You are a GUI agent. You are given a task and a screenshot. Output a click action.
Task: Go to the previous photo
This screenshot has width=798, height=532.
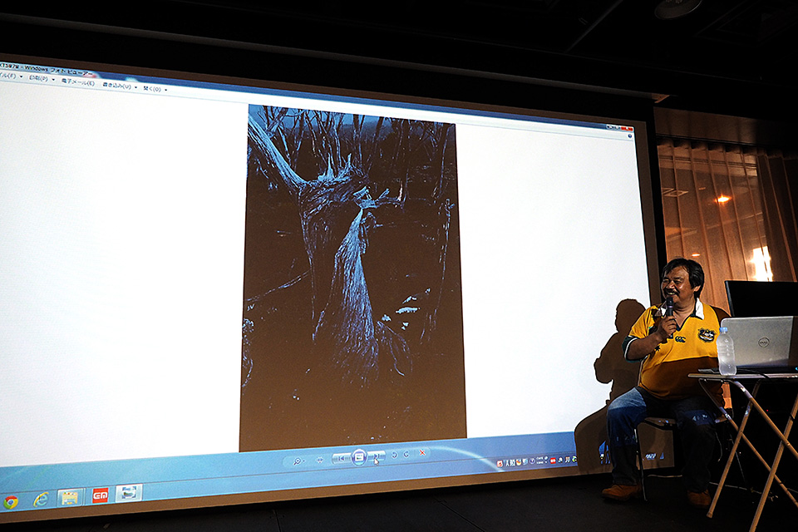[x=341, y=458]
